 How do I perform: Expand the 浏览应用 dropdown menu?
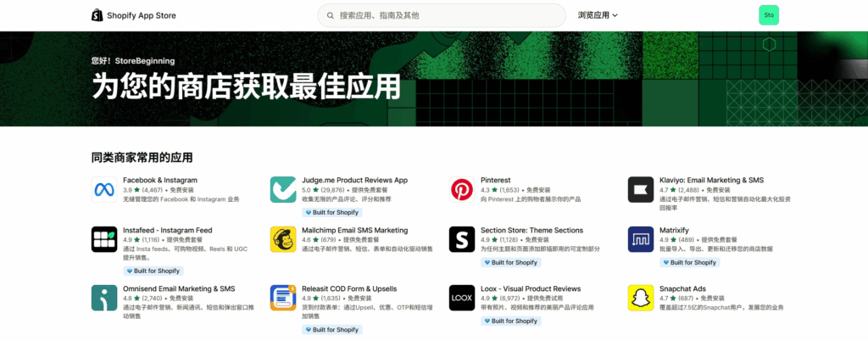click(598, 15)
